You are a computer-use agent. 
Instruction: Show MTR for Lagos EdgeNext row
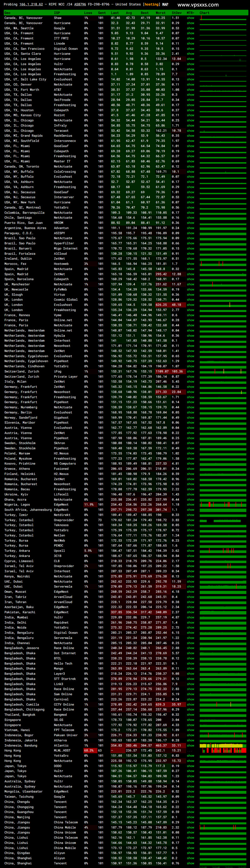191,504
